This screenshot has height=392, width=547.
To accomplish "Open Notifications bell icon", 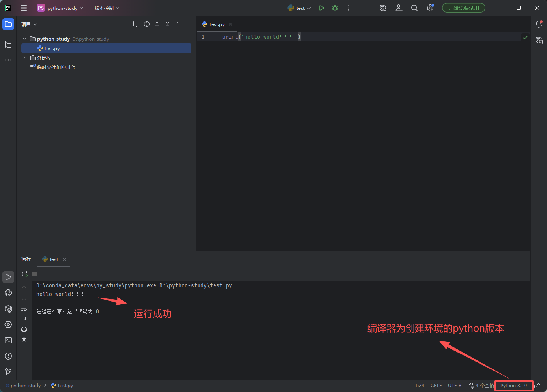I will coord(539,24).
